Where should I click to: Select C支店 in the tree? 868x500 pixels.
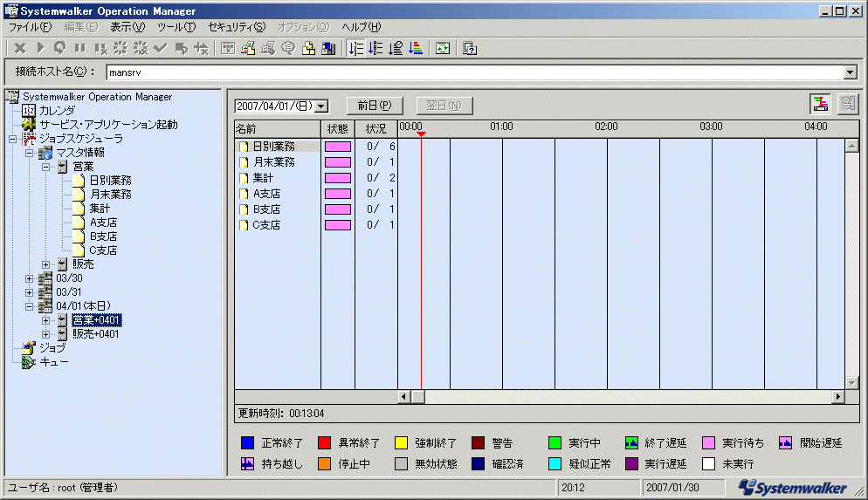[103, 250]
